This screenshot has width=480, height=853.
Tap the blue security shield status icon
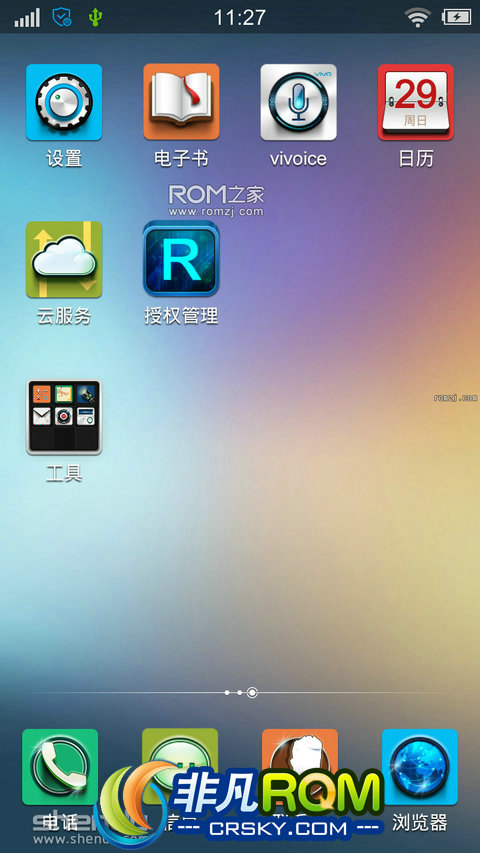61,17
